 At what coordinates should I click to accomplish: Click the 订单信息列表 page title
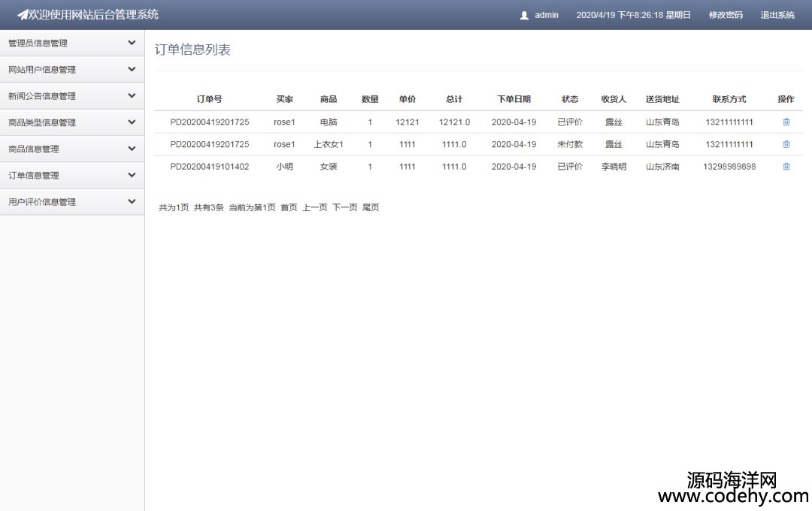click(192, 50)
